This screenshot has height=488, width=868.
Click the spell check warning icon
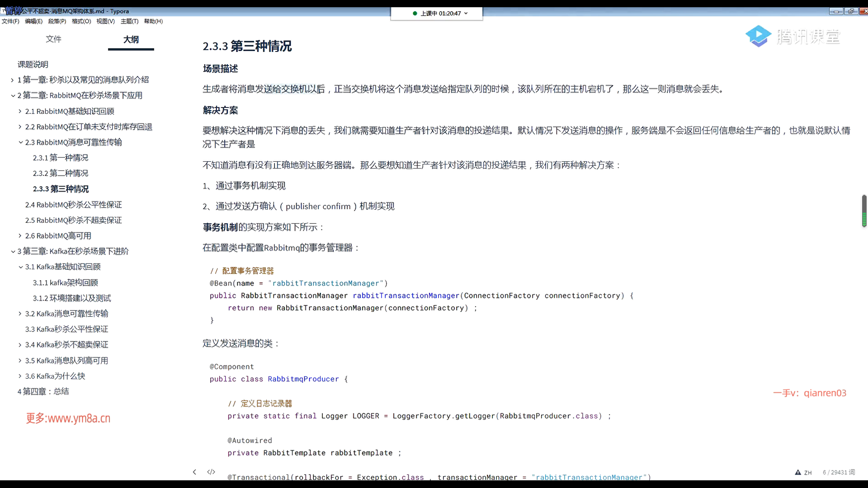click(x=798, y=472)
